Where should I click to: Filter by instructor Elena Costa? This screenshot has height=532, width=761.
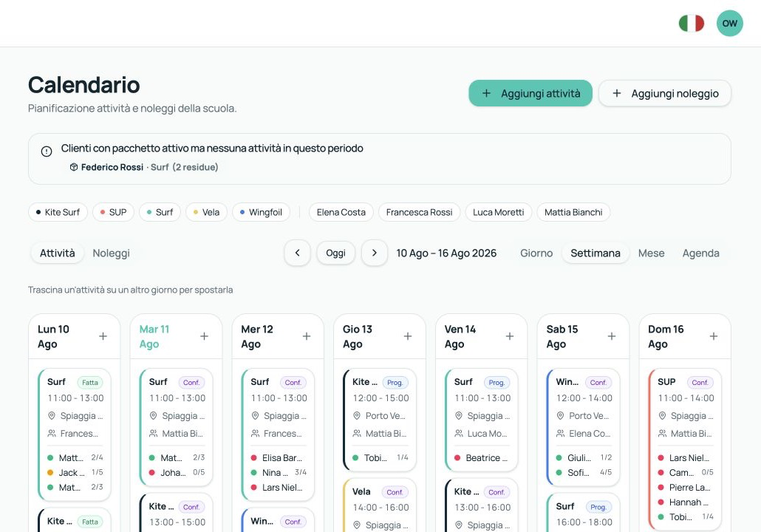pos(341,212)
